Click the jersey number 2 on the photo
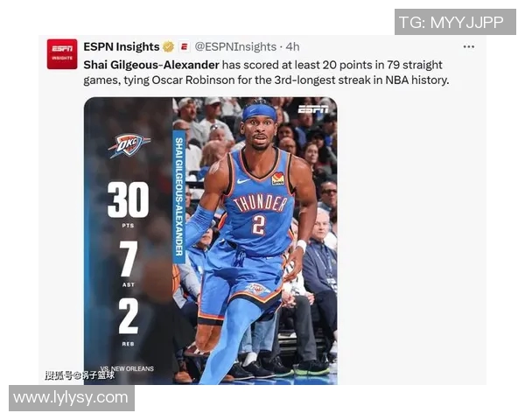Image resolution: width=525 pixels, height=420 pixels. pos(258,224)
